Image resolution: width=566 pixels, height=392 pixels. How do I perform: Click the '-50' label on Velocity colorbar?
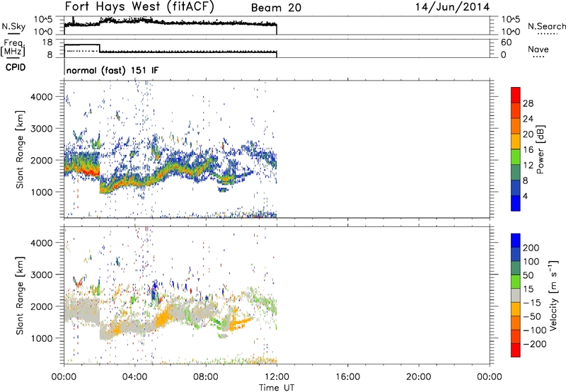click(x=531, y=316)
